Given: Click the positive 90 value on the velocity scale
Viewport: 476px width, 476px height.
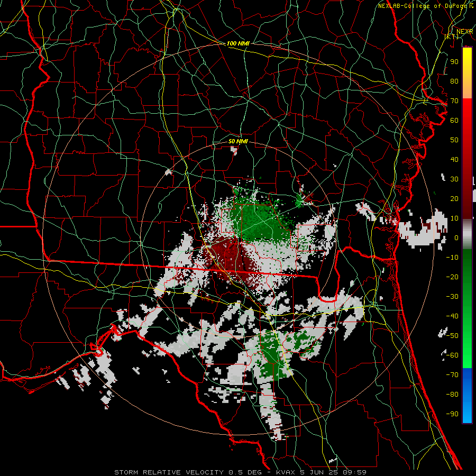Looking at the screenshot, I should point(454,62).
